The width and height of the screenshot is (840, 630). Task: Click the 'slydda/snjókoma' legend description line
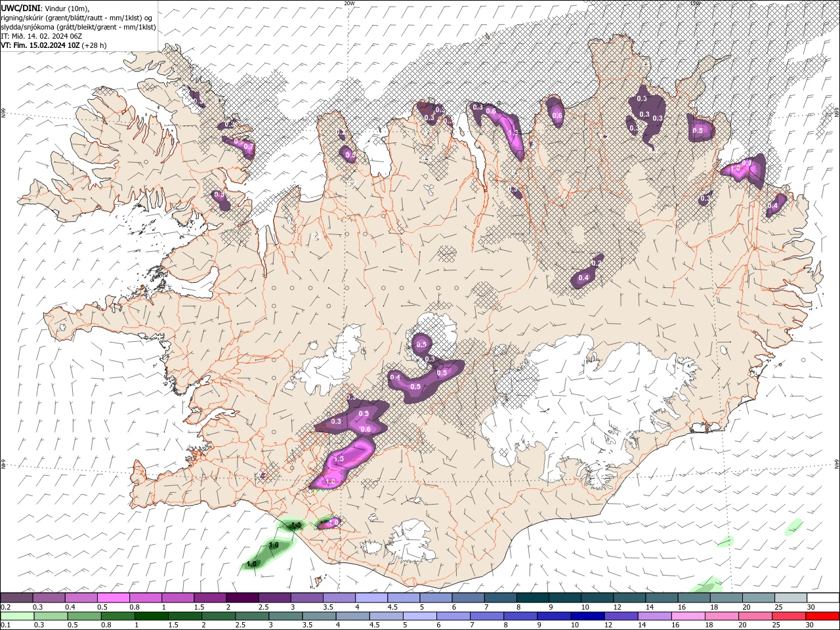[79, 27]
